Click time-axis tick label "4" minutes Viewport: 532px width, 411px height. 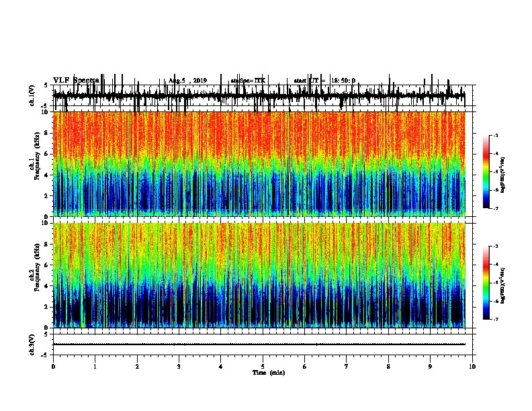click(x=221, y=367)
